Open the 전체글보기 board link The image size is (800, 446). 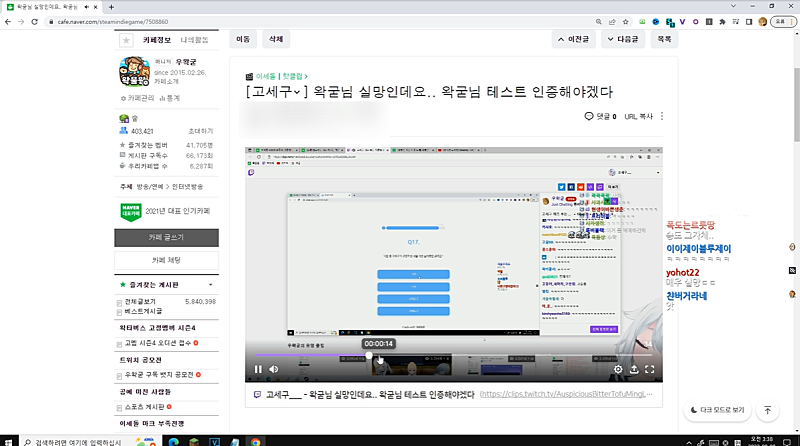tap(140, 301)
